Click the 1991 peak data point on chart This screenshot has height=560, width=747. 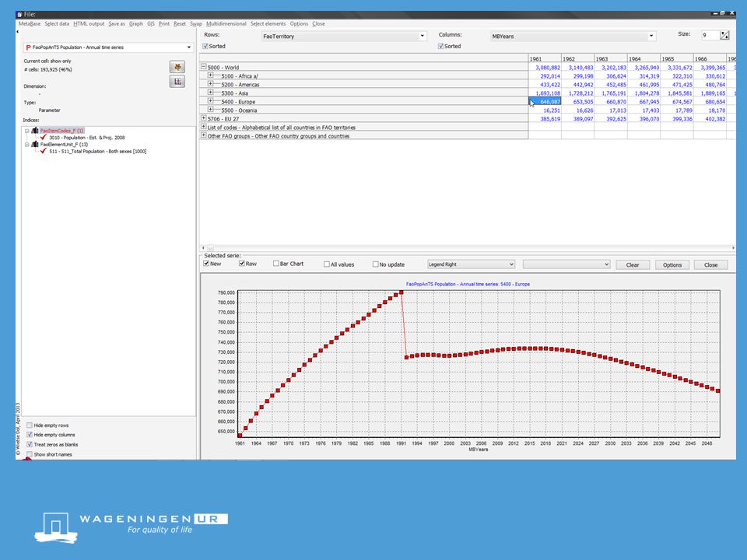click(x=402, y=292)
